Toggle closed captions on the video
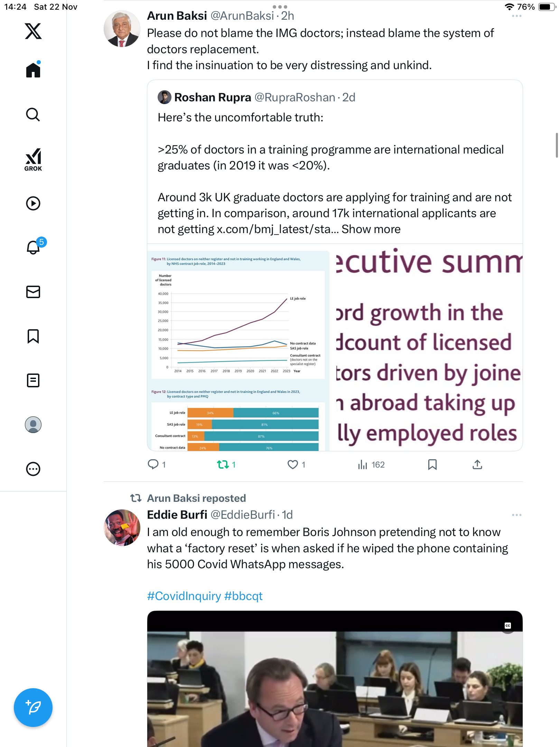560x747 pixels. click(507, 626)
